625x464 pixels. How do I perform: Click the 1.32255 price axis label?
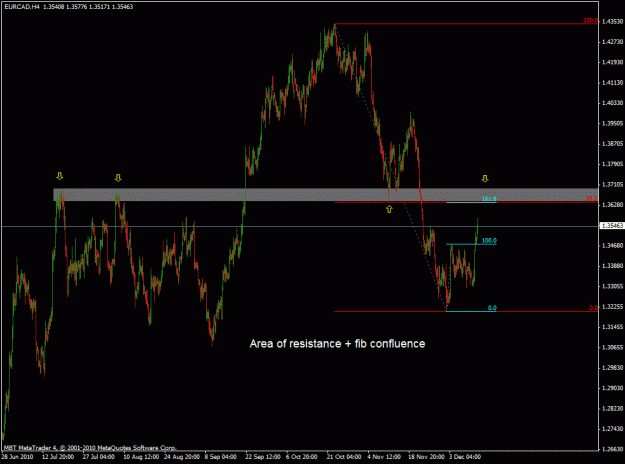[612, 307]
